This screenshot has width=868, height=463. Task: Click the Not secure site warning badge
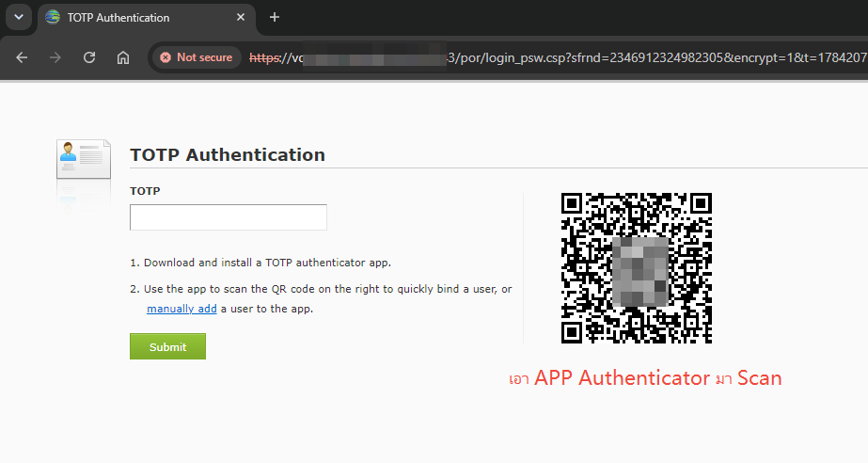(197, 57)
